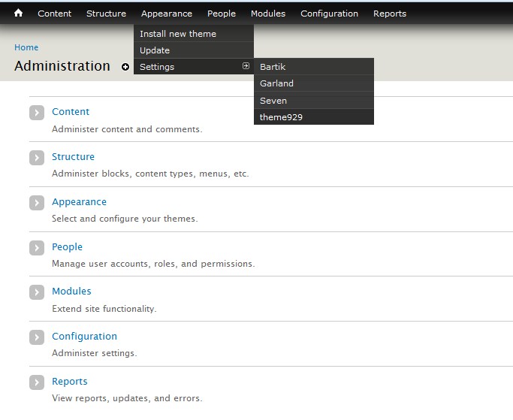The height and width of the screenshot is (420, 513).
Task: Open the Modules menu in top bar
Action: pyautogui.click(x=268, y=14)
